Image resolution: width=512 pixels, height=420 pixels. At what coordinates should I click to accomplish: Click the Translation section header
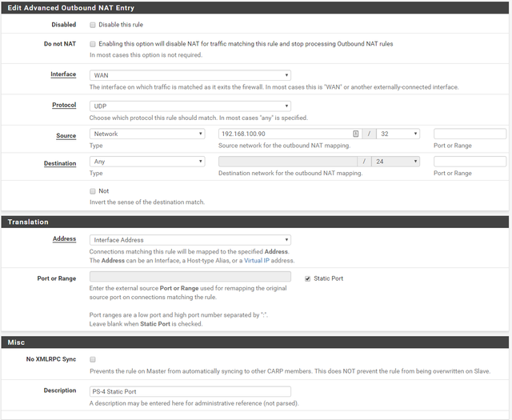254,222
